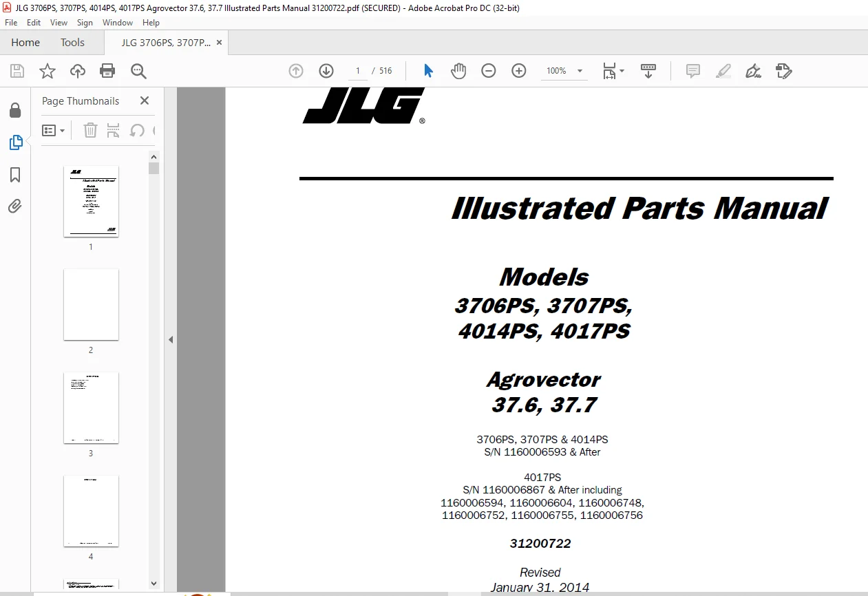Activate the Hand pan tool

click(x=458, y=71)
